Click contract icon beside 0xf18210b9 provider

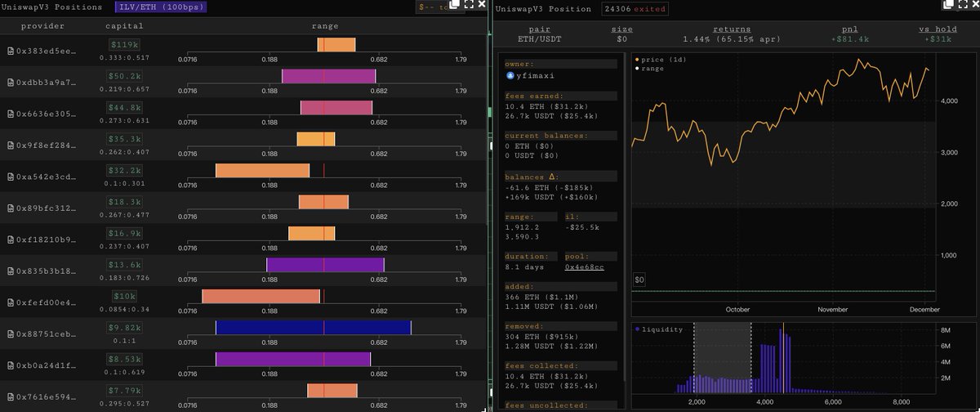(x=11, y=240)
